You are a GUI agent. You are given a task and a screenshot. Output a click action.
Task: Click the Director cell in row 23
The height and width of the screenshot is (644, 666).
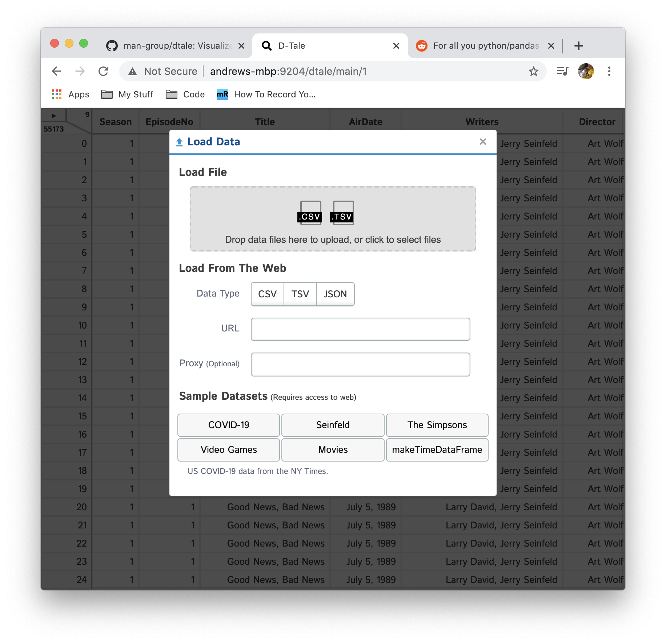pyautogui.click(x=594, y=562)
